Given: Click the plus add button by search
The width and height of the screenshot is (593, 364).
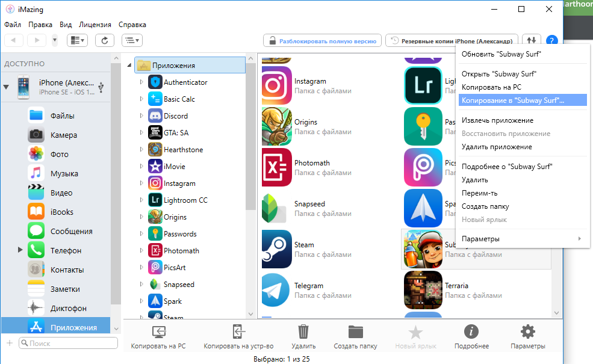Looking at the screenshot, I should (10, 343).
